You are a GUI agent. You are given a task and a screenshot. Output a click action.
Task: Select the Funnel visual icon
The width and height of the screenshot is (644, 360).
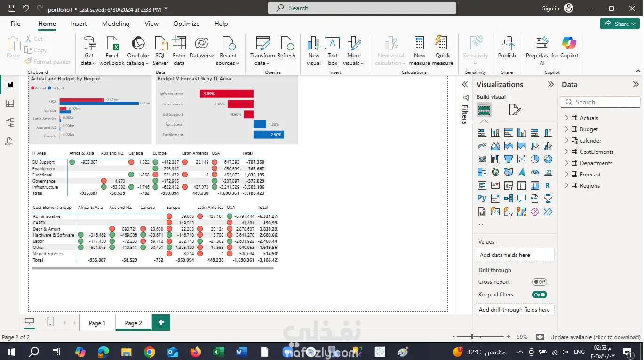coord(508,159)
